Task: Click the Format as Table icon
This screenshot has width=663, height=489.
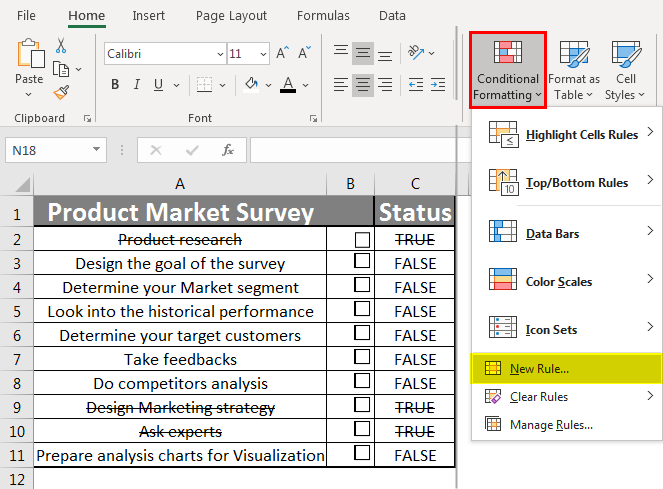Action: pos(573,68)
